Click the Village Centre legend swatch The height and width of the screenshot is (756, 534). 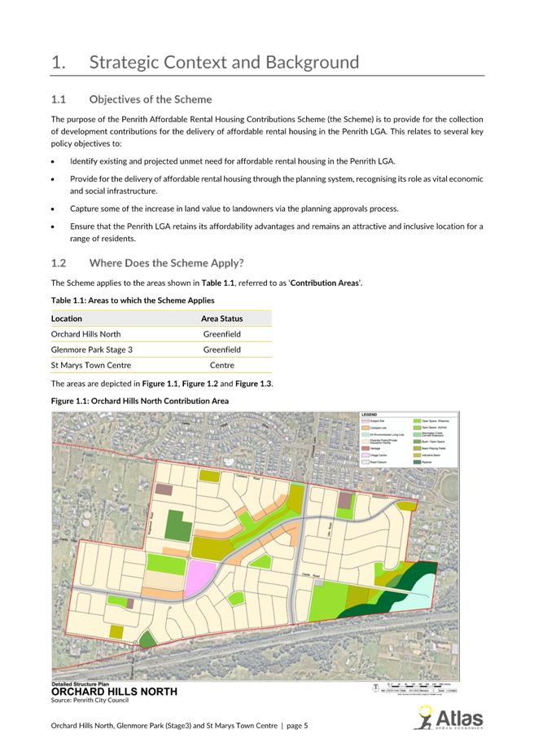tap(365, 455)
